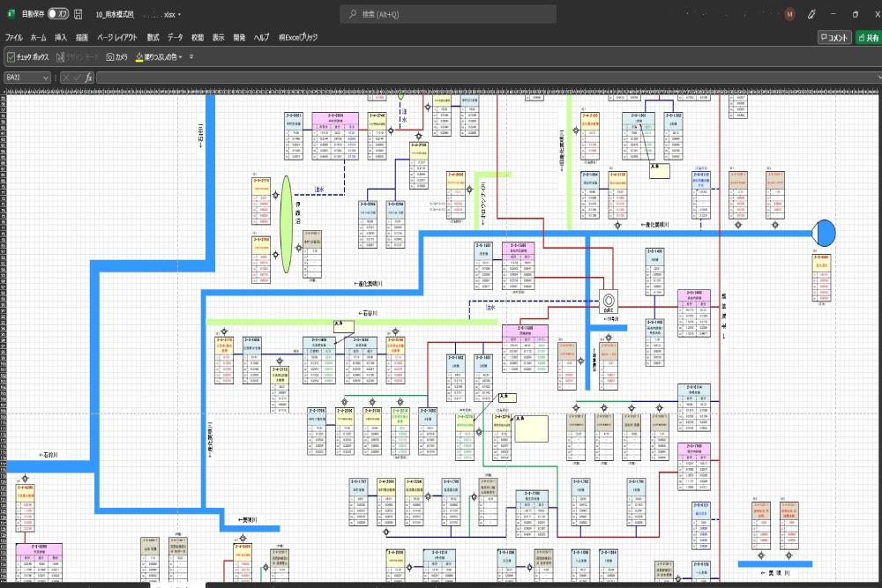Click the 検索 search box
Screen dimensions: 882x588
click(447, 14)
